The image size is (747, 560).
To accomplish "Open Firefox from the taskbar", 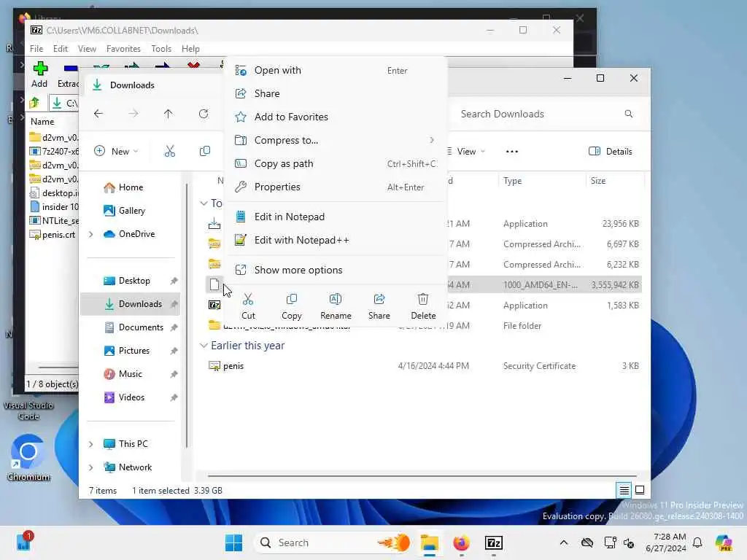I will tap(461, 542).
